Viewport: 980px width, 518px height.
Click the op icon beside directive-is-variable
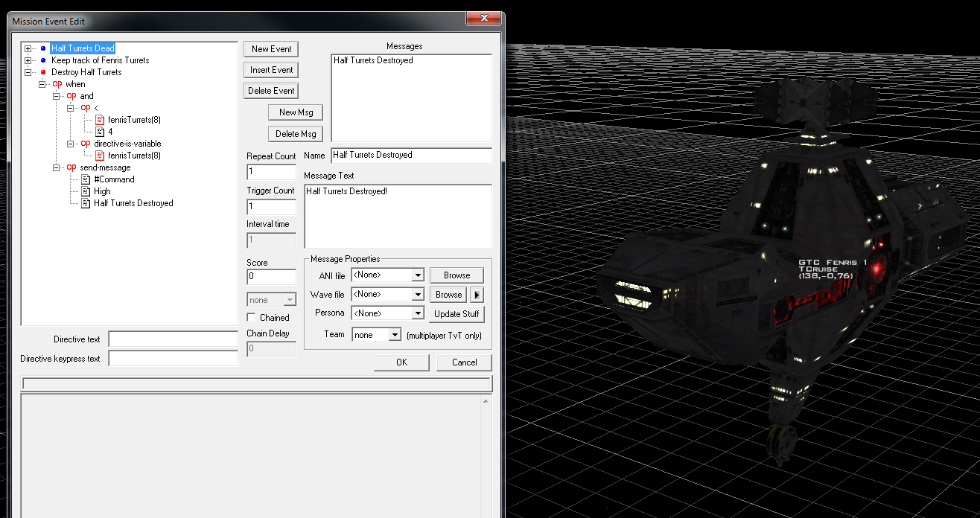click(x=86, y=144)
